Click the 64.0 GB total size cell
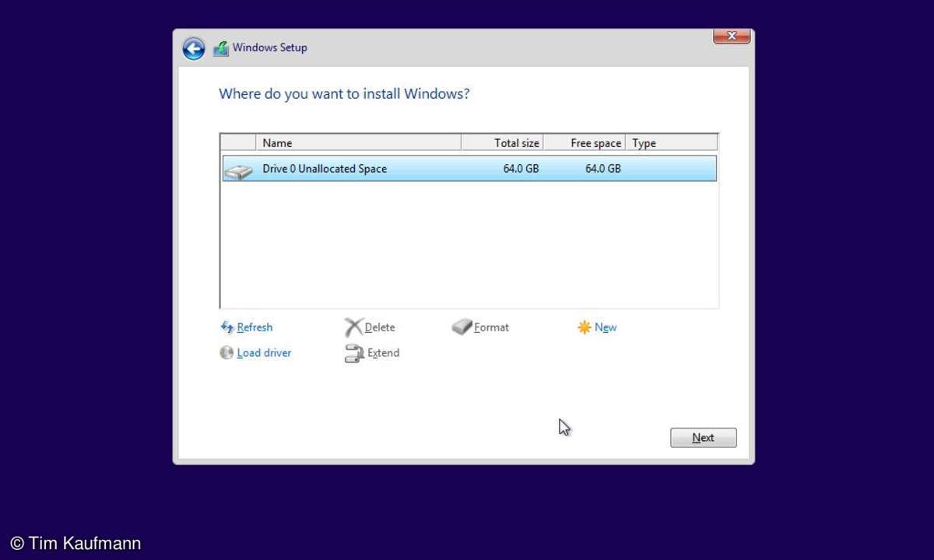Image resolution: width=934 pixels, height=560 pixels. pos(521,169)
